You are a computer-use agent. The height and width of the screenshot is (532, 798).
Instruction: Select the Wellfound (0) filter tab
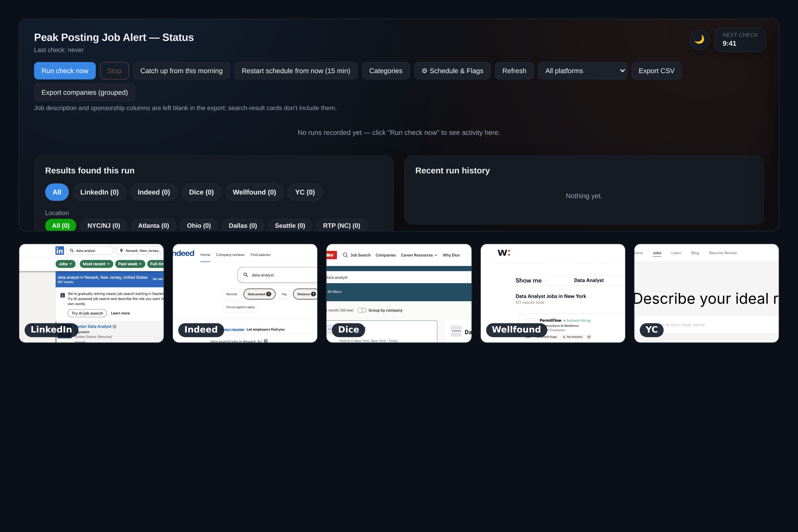point(254,192)
